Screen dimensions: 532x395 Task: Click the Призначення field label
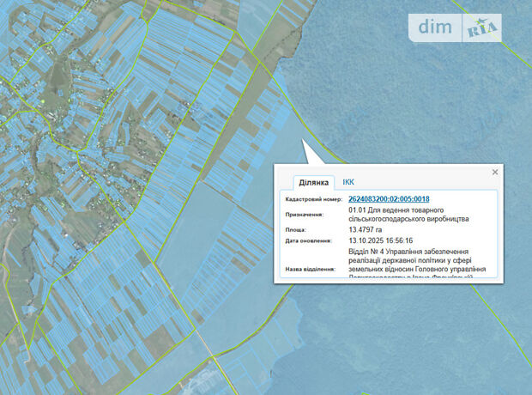[x=304, y=215]
